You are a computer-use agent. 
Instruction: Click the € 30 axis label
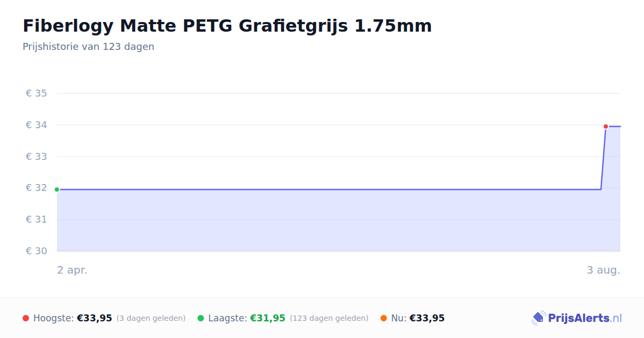click(36, 251)
